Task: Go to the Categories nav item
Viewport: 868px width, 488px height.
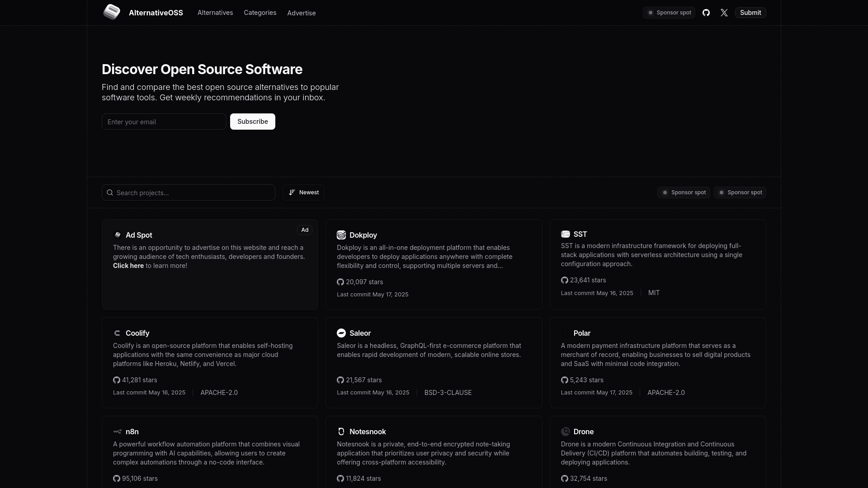Action: coord(260,13)
